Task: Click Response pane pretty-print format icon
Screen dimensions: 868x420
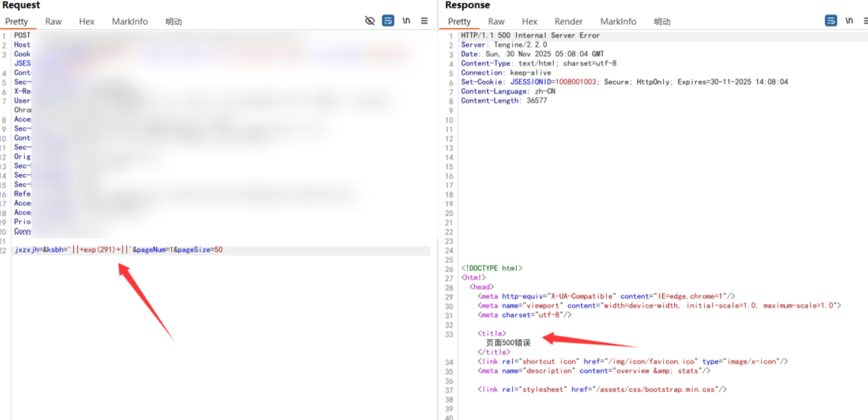Action: [831, 21]
